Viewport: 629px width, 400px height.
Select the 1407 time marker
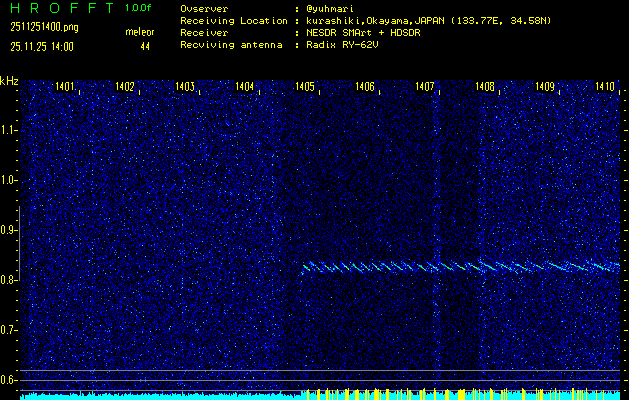click(425, 87)
